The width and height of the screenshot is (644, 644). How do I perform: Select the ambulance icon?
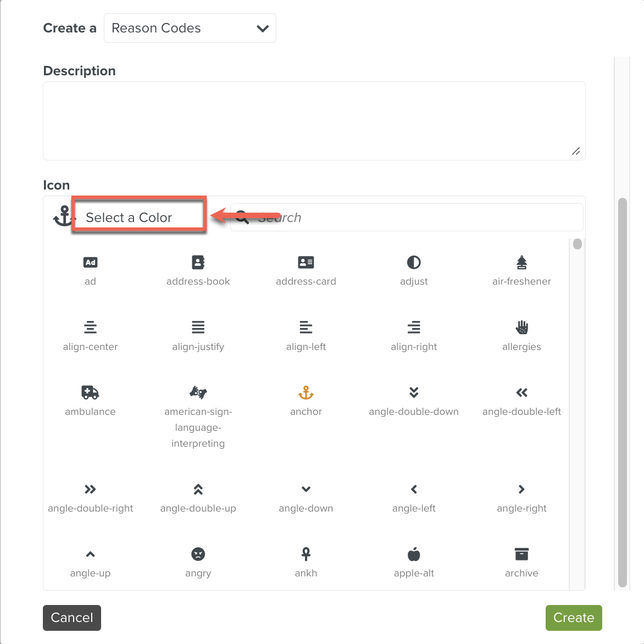pyautogui.click(x=90, y=392)
